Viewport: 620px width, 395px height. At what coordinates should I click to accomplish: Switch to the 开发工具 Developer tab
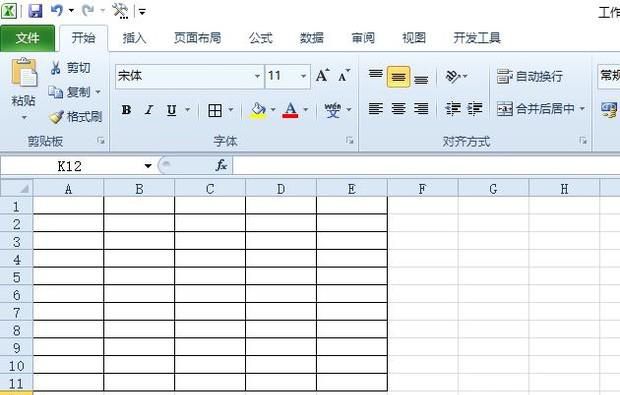point(477,38)
